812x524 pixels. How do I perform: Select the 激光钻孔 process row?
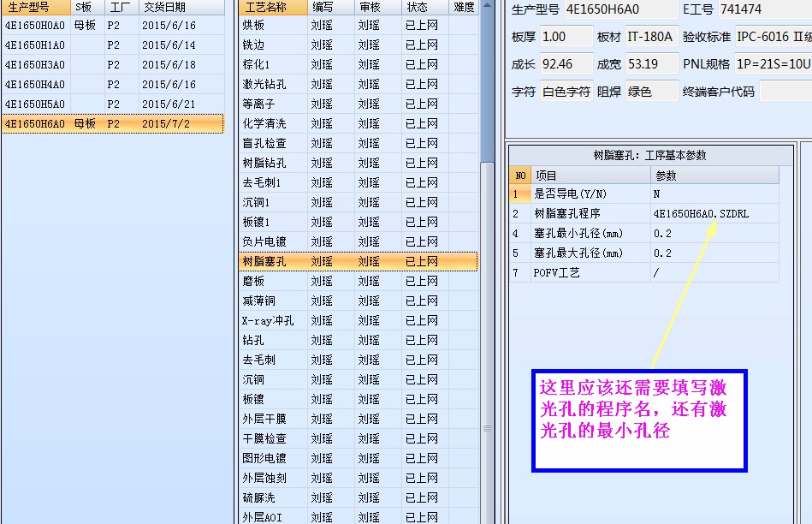[359, 85]
